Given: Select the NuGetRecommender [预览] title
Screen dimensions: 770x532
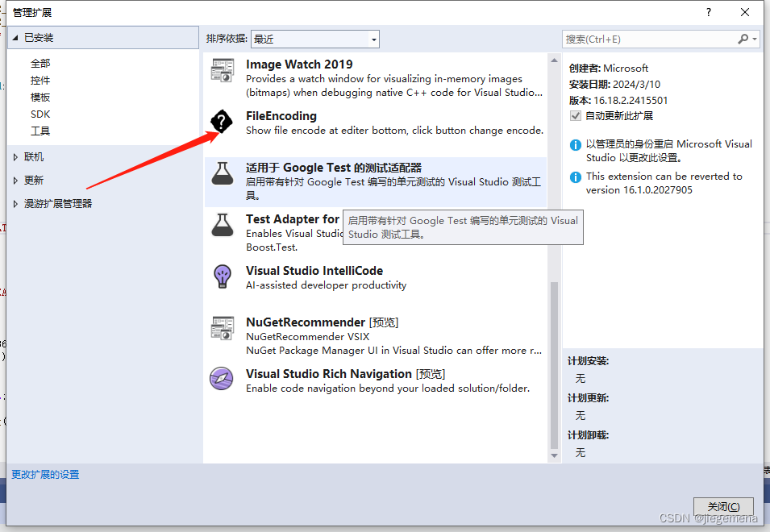Looking at the screenshot, I should (323, 322).
